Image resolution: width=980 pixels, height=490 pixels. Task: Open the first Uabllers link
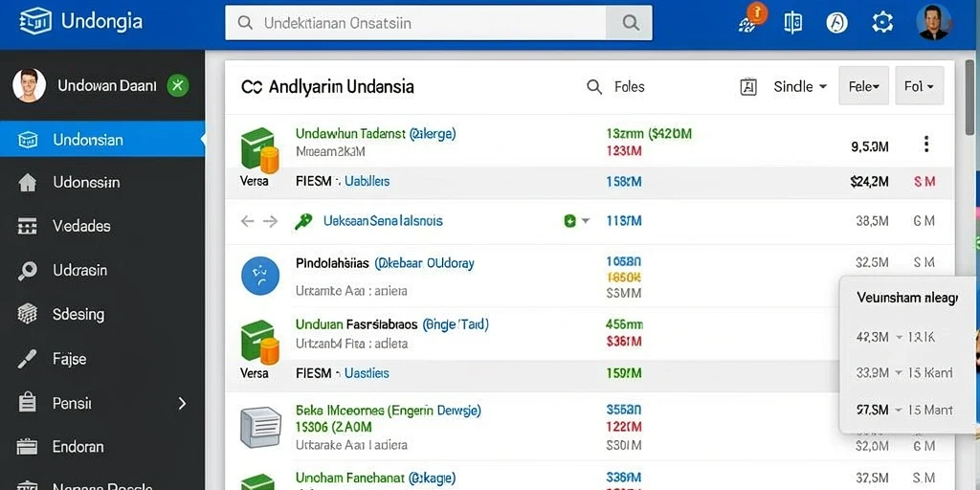(367, 181)
